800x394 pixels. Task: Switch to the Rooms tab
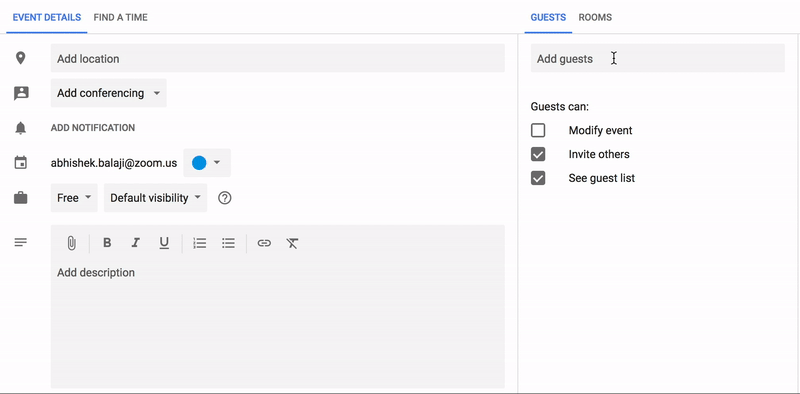(595, 17)
